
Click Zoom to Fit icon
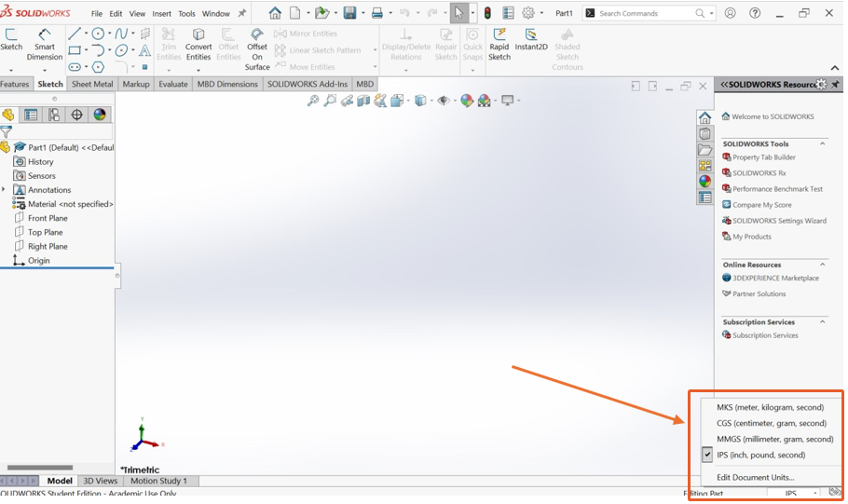312,101
